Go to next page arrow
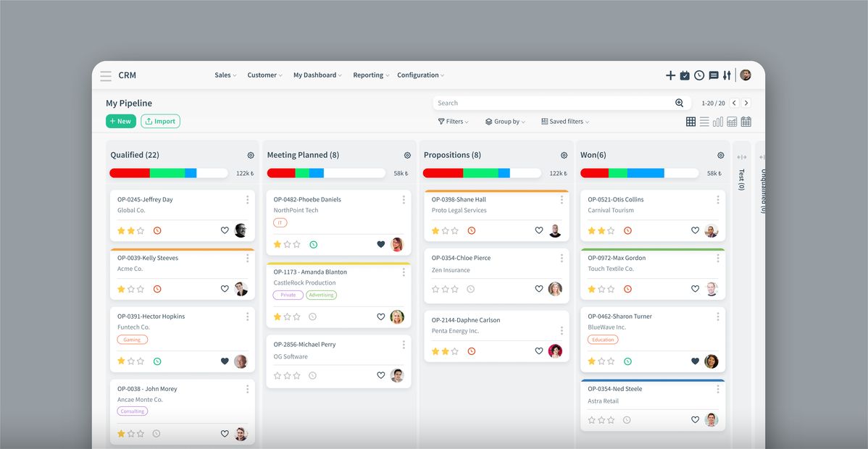The width and height of the screenshot is (868, 449). 746,103
